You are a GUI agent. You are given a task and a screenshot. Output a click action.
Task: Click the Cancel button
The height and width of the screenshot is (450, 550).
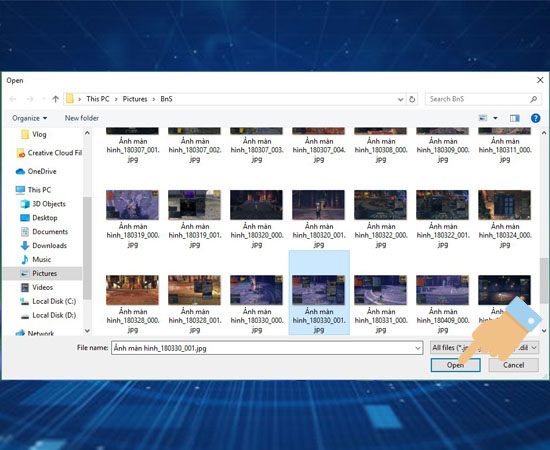(x=514, y=365)
